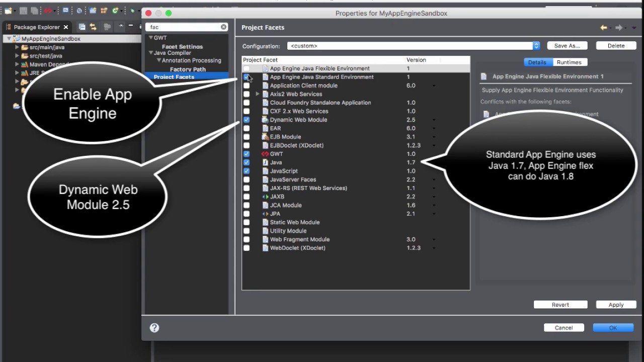Switch to the Details tab
Image resolution: width=644 pixels, height=362 pixels.
pyautogui.click(x=537, y=62)
